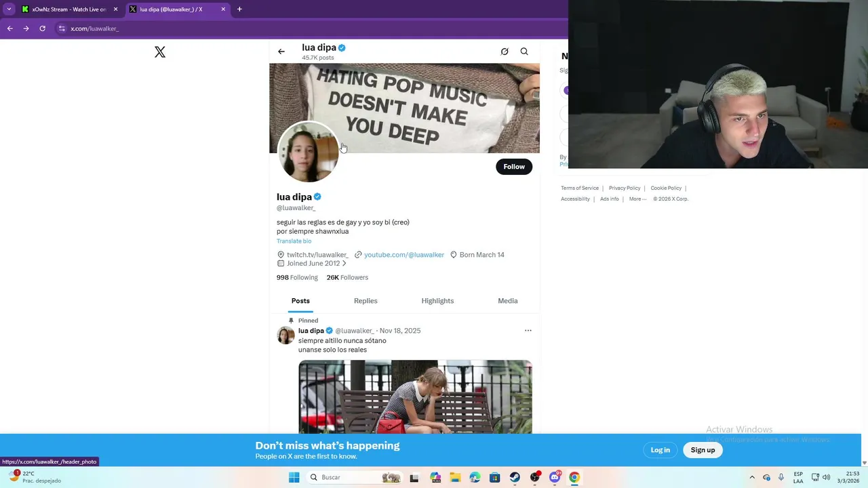The image size is (868, 488).
Task: Follow the lua dipa account
Action: [514, 167]
